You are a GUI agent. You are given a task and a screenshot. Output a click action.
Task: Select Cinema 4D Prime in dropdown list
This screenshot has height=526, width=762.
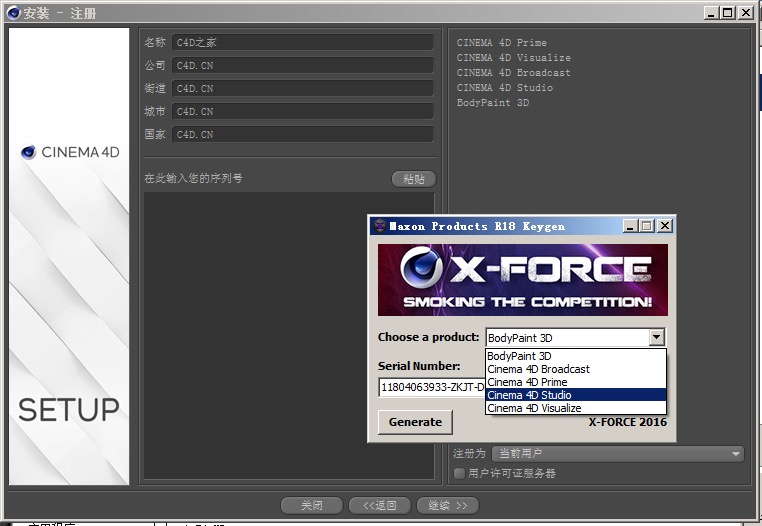pos(576,382)
